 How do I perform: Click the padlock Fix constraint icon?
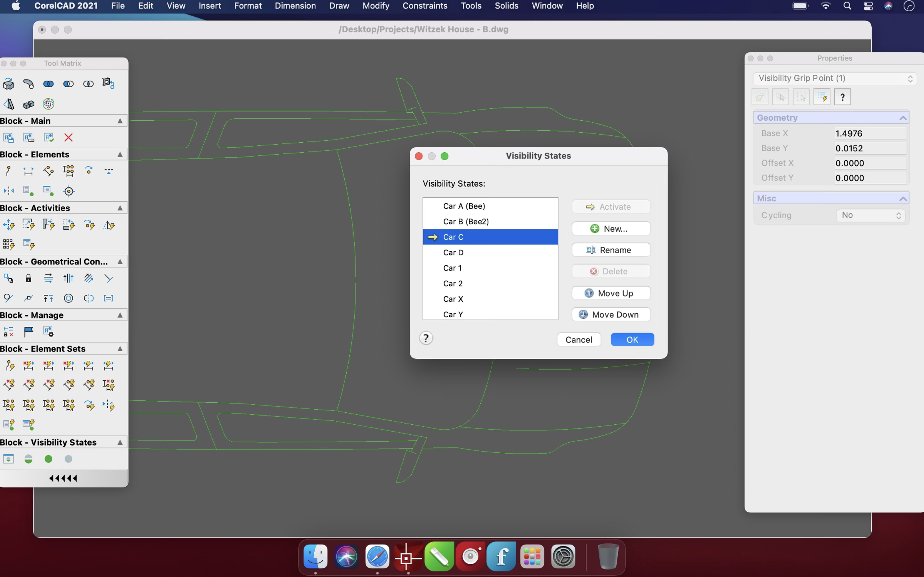28,278
